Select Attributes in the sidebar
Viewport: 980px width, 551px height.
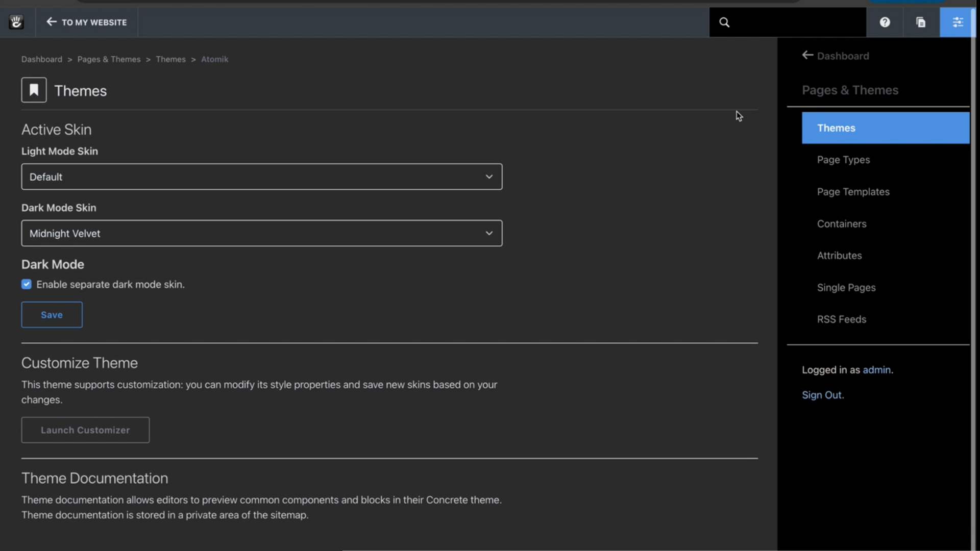coord(839,255)
